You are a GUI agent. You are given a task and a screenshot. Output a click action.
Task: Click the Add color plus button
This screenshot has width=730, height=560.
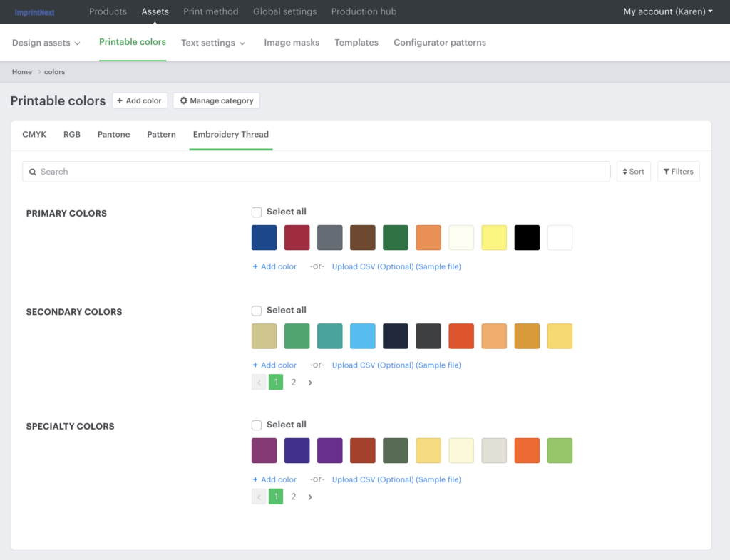tap(139, 101)
